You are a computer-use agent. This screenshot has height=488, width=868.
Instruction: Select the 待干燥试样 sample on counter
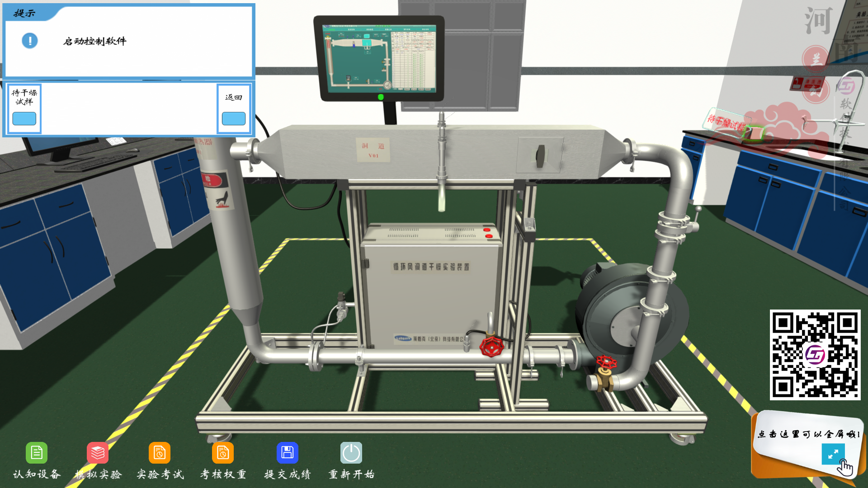point(755,133)
